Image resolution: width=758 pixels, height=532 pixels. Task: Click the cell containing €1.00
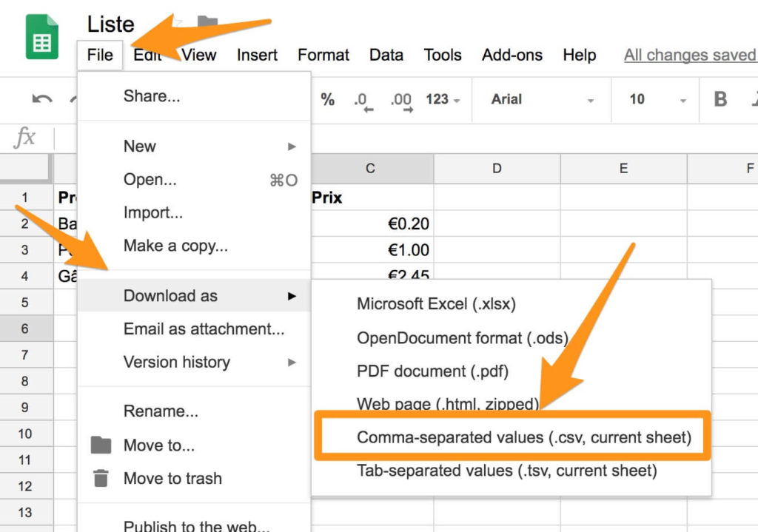point(372,250)
